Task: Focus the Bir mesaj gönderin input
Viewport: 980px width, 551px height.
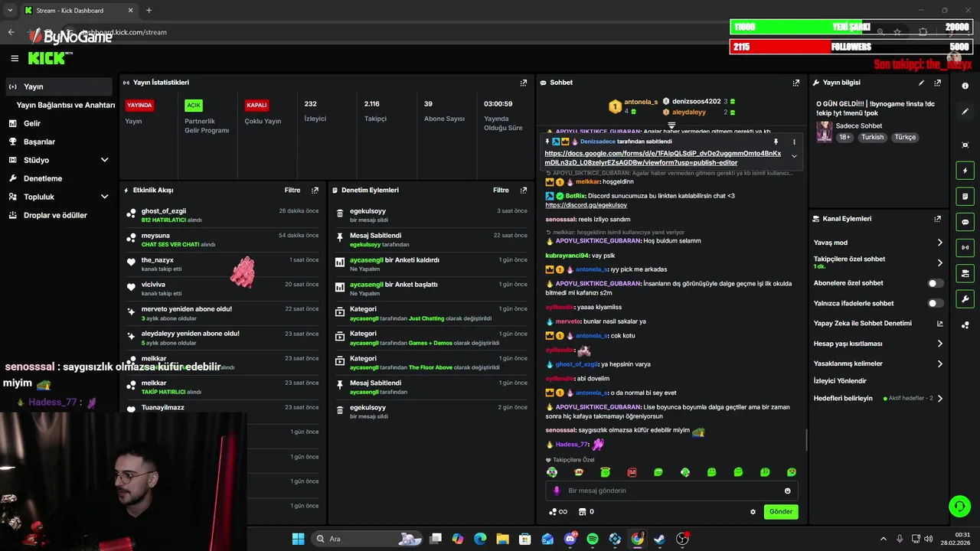Action: (x=671, y=491)
